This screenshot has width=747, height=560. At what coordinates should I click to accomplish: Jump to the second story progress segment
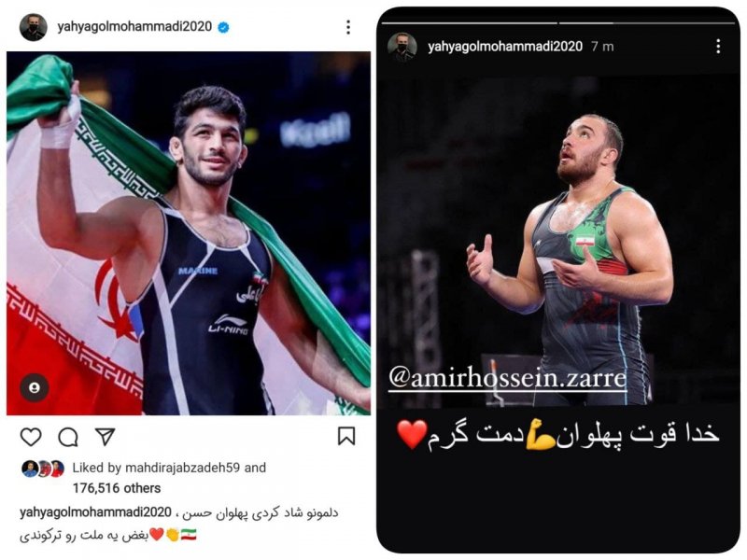point(647,22)
